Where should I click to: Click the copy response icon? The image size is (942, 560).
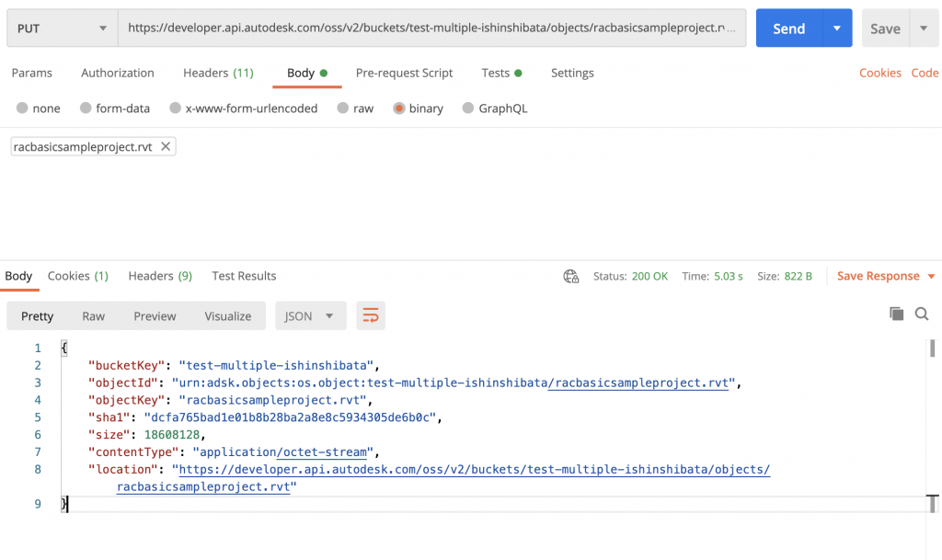click(x=896, y=314)
